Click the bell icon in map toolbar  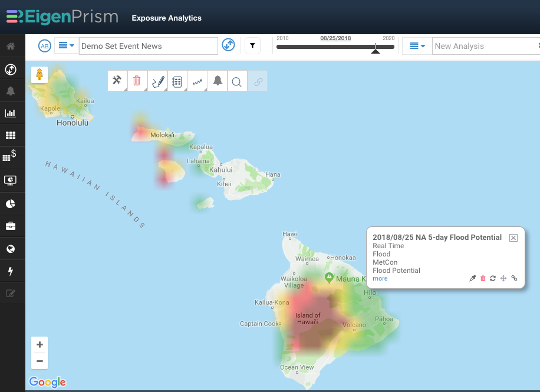click(218, 81)
